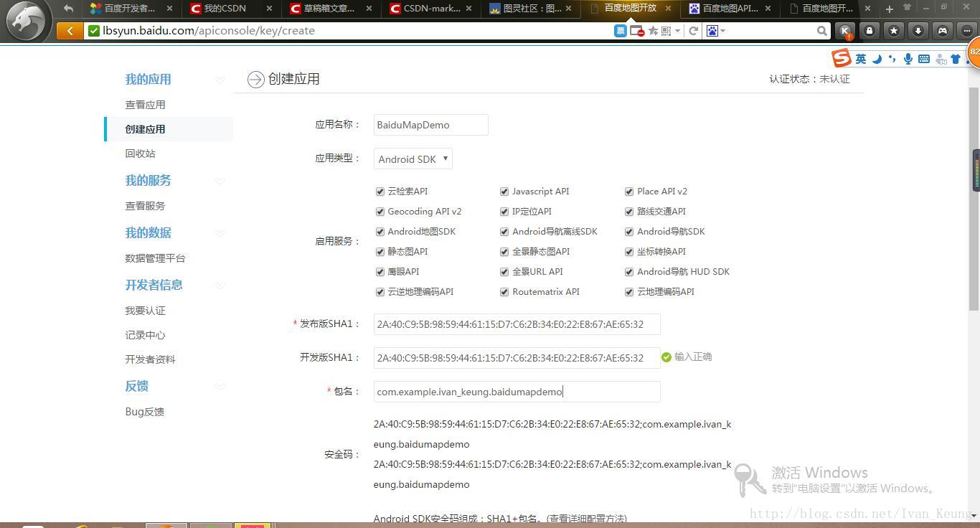This screenshot has width=980, height=528.
Task: Click the Sogou microphone voice input icon
Action: point(908,59)
